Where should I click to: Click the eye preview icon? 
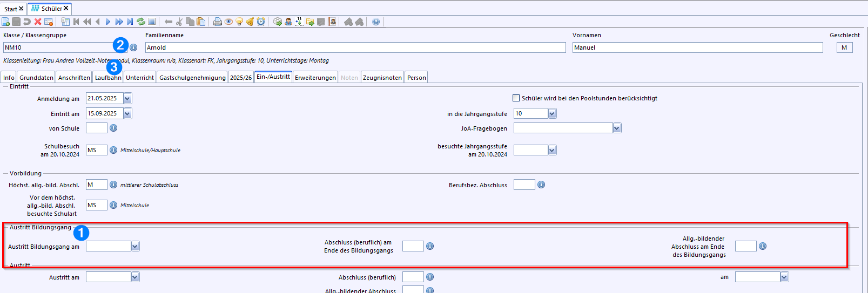pos(228,22)
